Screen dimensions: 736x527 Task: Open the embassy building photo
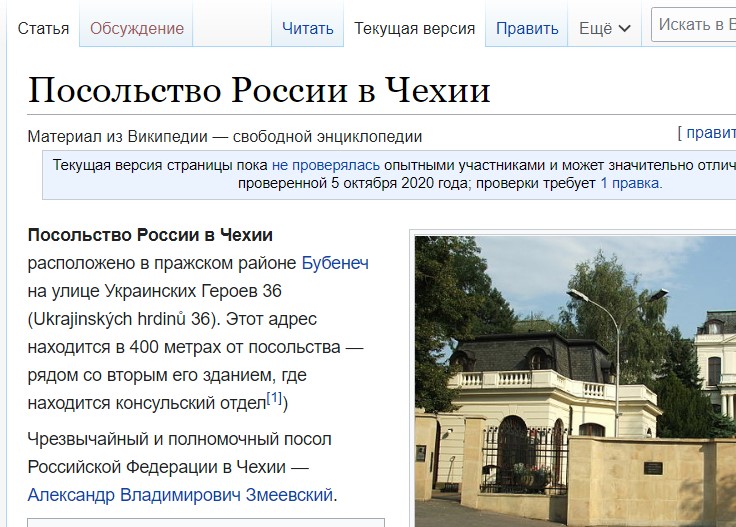coord(575,380)
